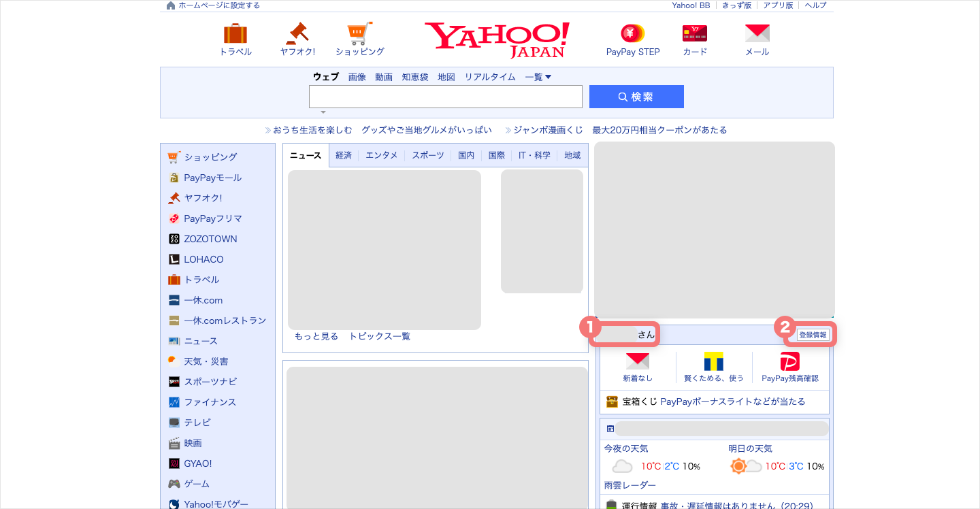Screen dimensions: 980x509
Task: Select the 画像 search tab
Action: click(x=357, y=77)
